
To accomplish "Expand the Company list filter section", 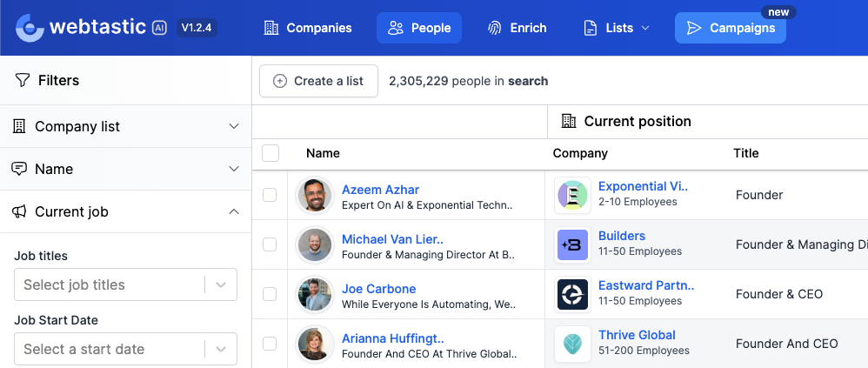I will pyautogui.click(x=233, y=126).
